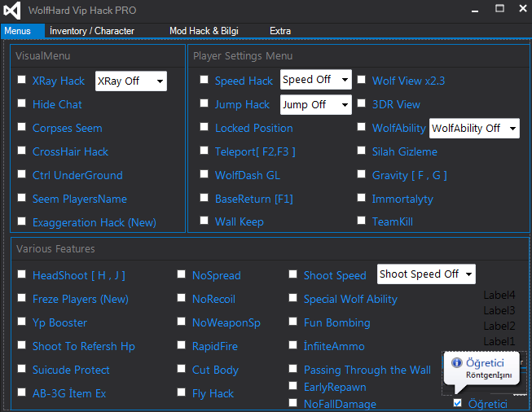Open the Mod Hack & Bilgi tab
532x412 pixels.
click(x=204, y=31)
